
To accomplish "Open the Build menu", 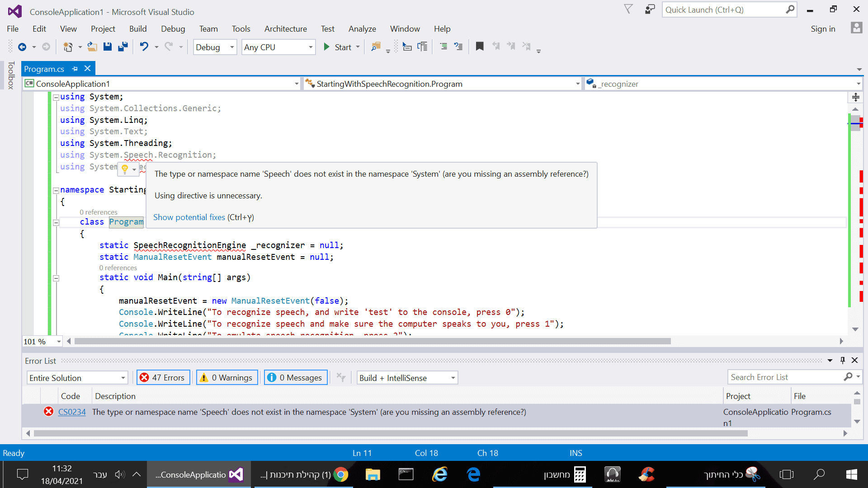I will (137, 29).
